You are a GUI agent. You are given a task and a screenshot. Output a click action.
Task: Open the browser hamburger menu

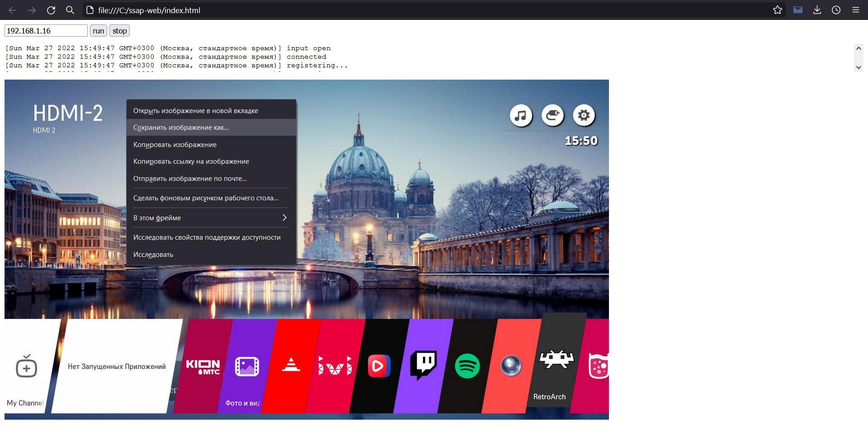point(855,10)
